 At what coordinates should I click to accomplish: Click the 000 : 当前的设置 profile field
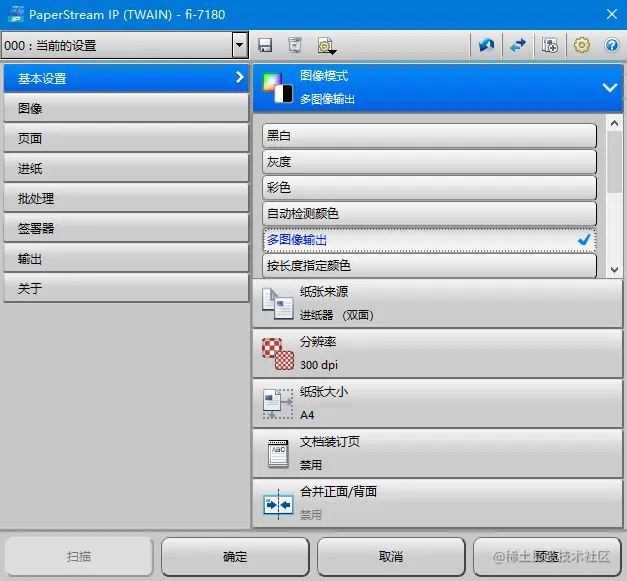click(117, 45)
